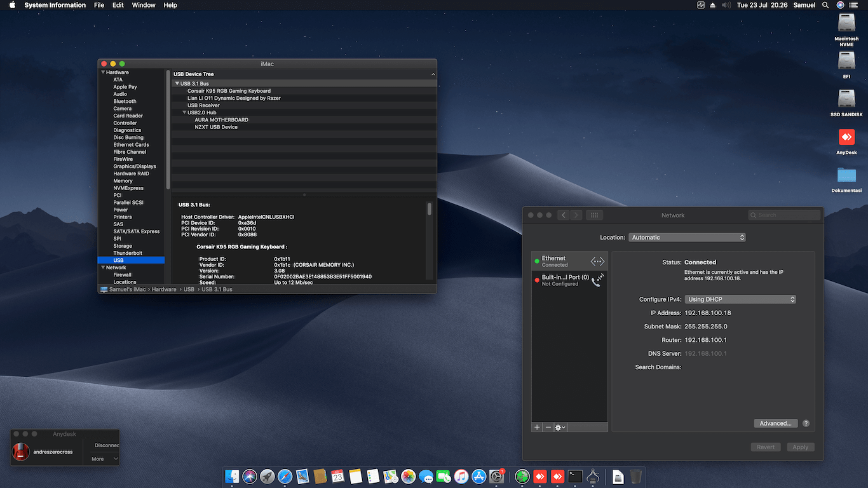
Task: Select Bluetooth in the Hardware sidebar
Action: pos(125,101)
